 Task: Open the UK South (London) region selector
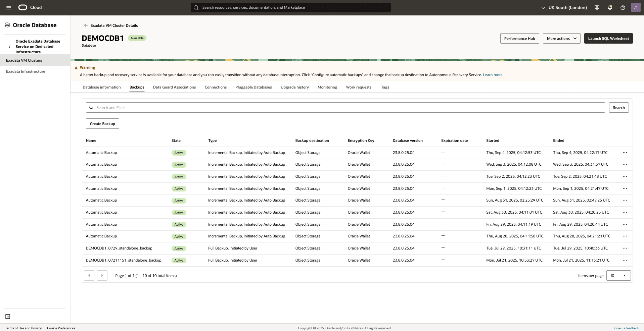pos(568,7)
